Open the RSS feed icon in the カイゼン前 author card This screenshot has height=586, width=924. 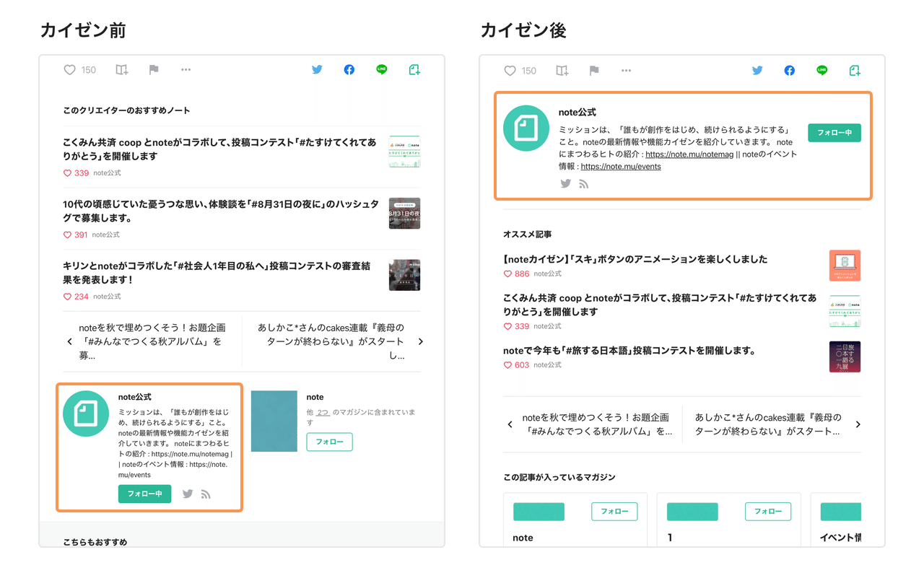(206, 494)
